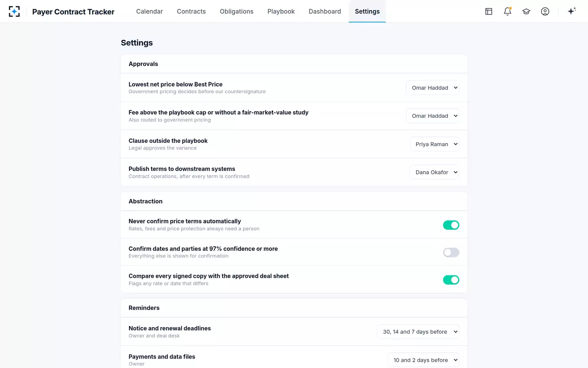
Task: Open the notifications bell
Action: tap(508, 11)
